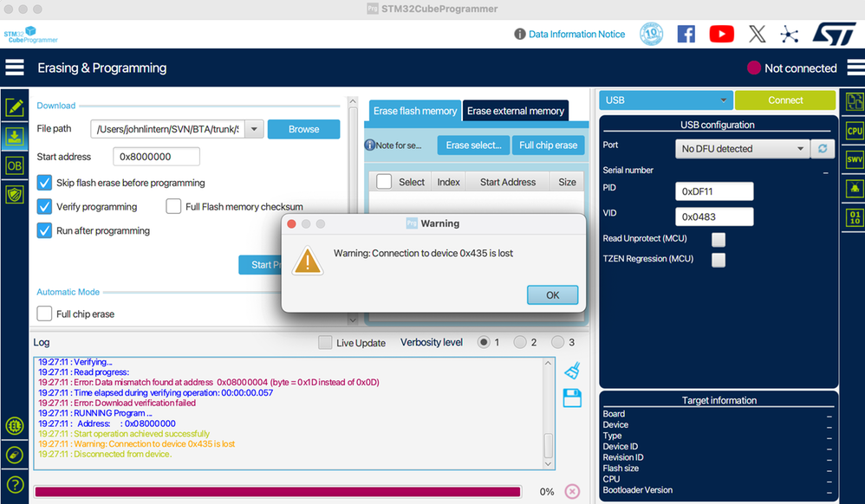This screenshot has width=865, height=504.
Task: Expand the file path history dropdown
Action: 254,128
